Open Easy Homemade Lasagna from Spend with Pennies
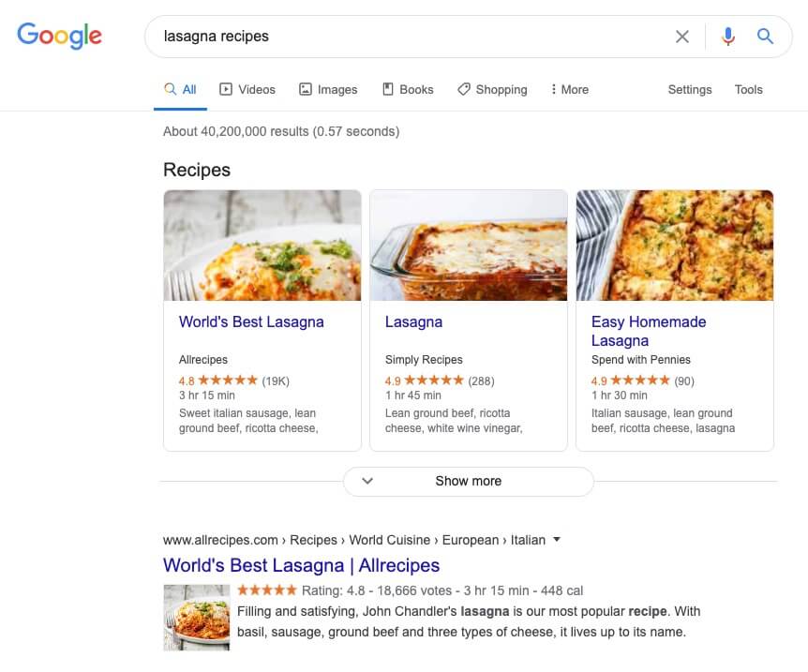808x672 pixels. (x=649, y=329)
